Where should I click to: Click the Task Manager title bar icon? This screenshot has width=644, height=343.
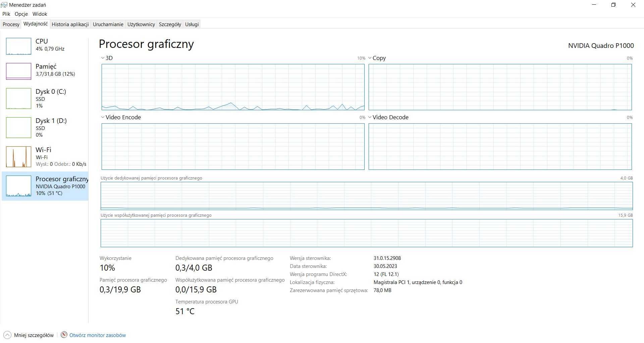(x=4, y=5)
